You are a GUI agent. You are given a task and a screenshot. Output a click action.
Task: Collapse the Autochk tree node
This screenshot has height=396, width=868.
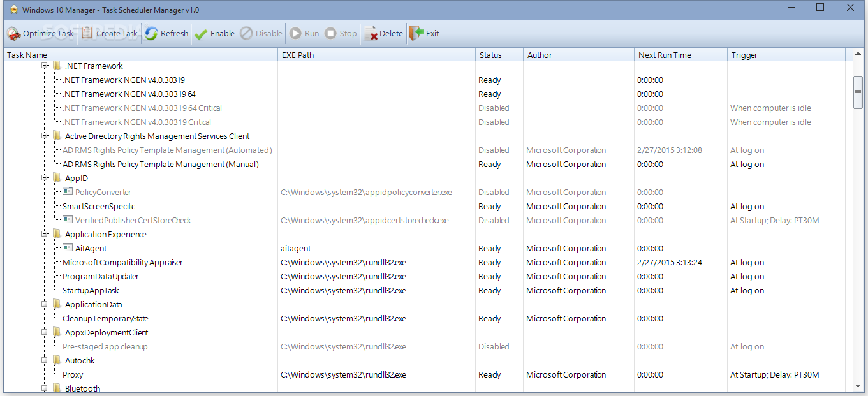pyautogui.click(x=45, y=360)
